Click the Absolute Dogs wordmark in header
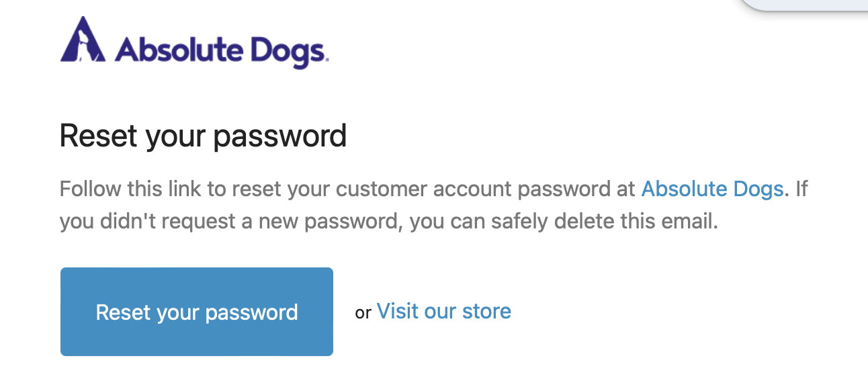Viewport: 868px width, 387px height. (221, 50)
